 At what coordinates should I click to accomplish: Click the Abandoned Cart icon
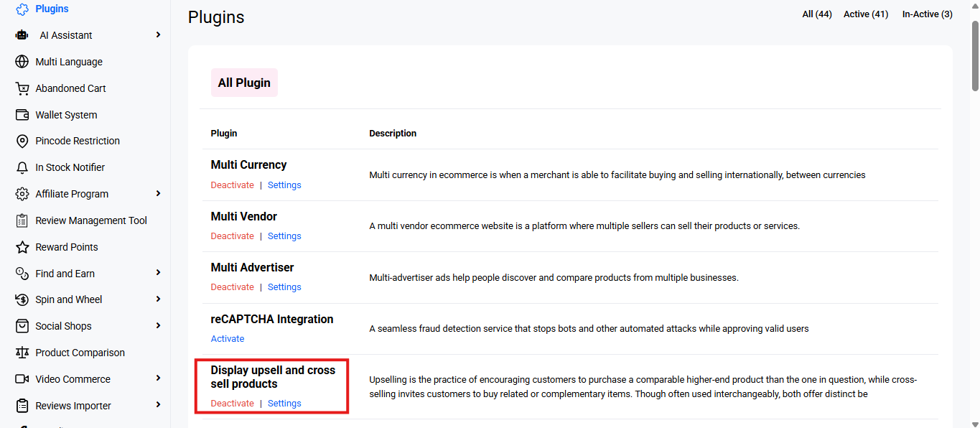[22, 88]
